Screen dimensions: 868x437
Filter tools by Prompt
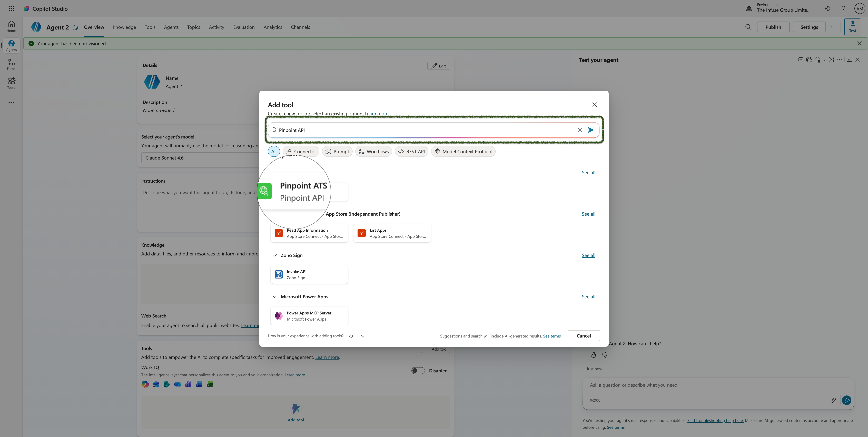click(x=337, y=152)
